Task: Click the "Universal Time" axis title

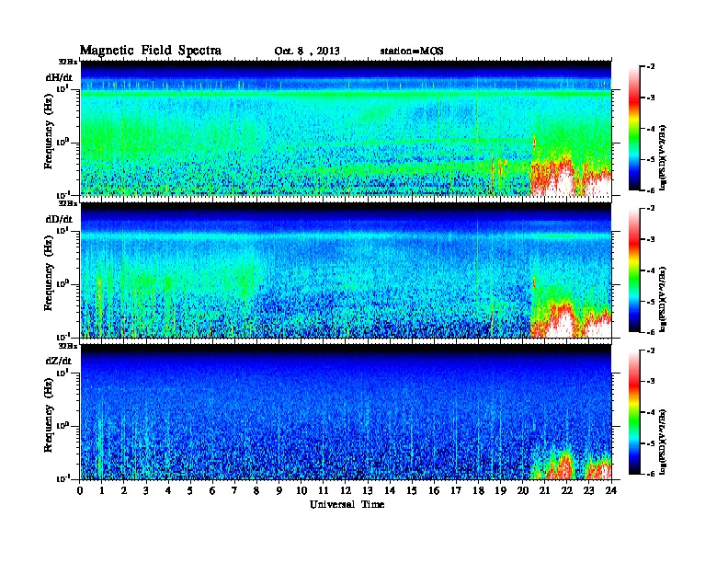Action: click(347, 504)
